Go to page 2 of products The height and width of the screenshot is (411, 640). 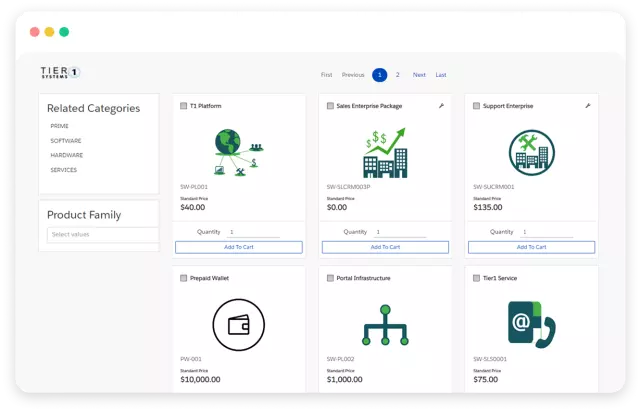tap(397, 75)
